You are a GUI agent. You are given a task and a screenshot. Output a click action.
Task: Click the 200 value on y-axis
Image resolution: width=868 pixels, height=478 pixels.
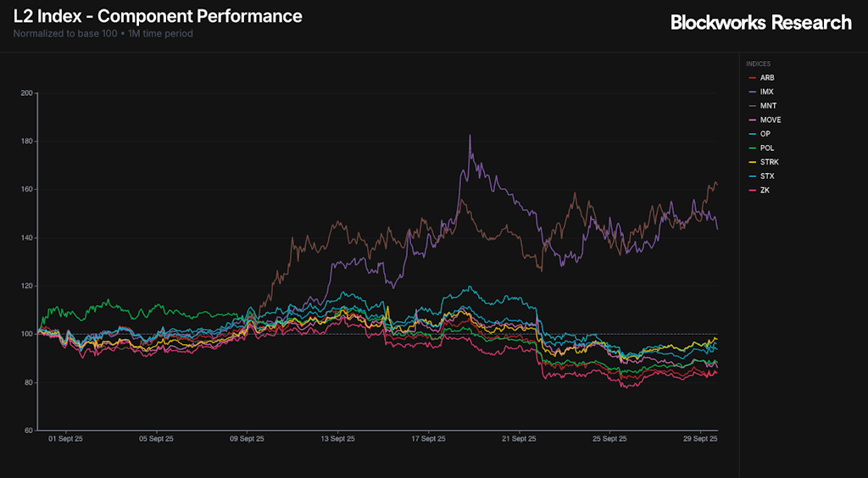(25, 93)
